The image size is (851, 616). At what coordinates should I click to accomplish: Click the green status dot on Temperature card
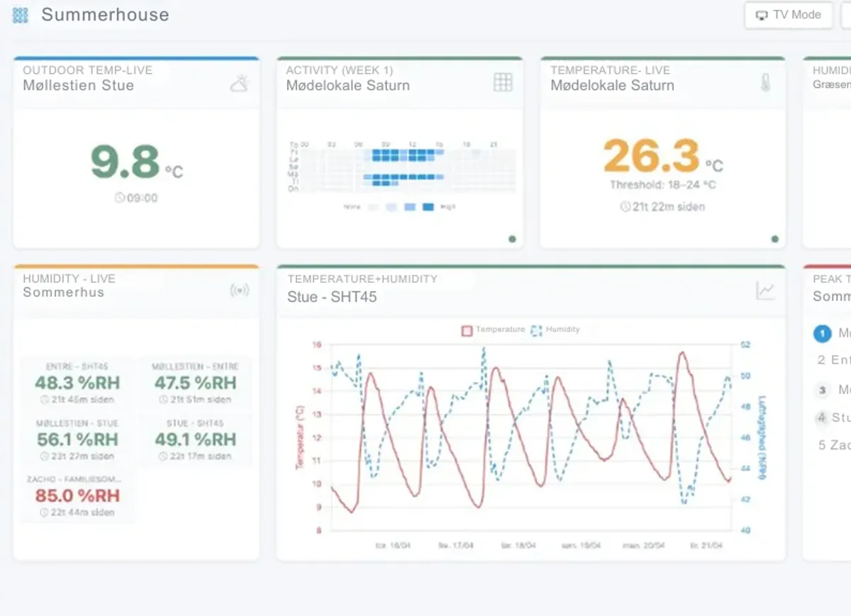point(775,239)
